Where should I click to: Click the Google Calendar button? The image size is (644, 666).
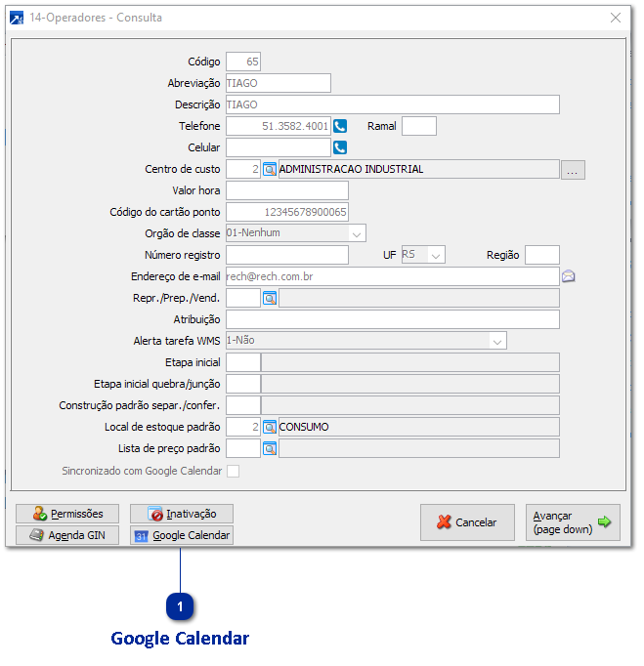point(182,535)
